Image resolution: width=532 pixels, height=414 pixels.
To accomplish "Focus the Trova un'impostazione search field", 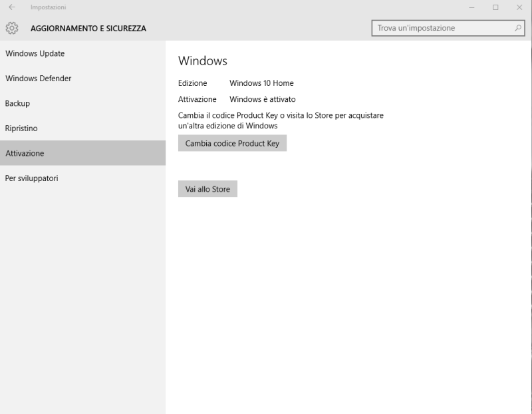I will tap(448, 28).
